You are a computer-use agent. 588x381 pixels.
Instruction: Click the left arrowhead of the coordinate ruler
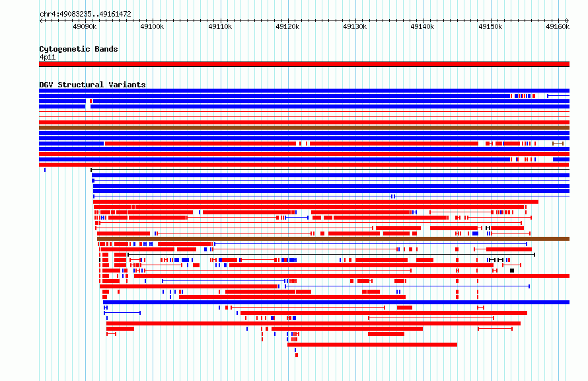point(41,21)
